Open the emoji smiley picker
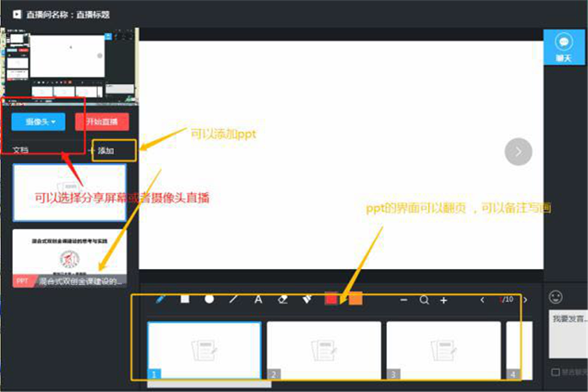 555,297
